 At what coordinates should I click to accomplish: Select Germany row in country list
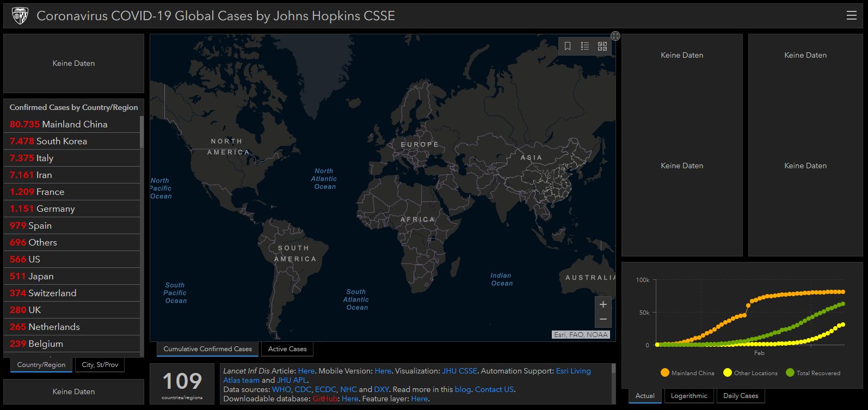72,209
